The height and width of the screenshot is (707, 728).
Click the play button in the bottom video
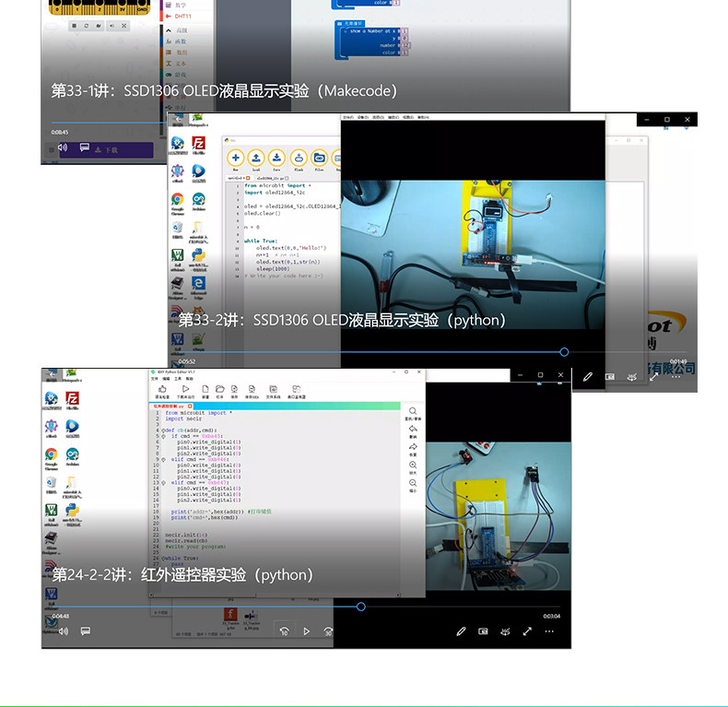pyautogui.click(x=307, y=631)
